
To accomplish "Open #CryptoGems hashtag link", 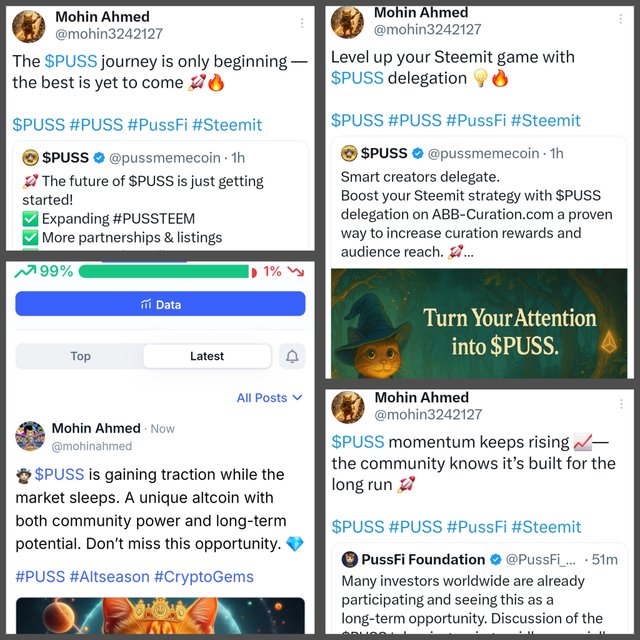I will point(204,577).
